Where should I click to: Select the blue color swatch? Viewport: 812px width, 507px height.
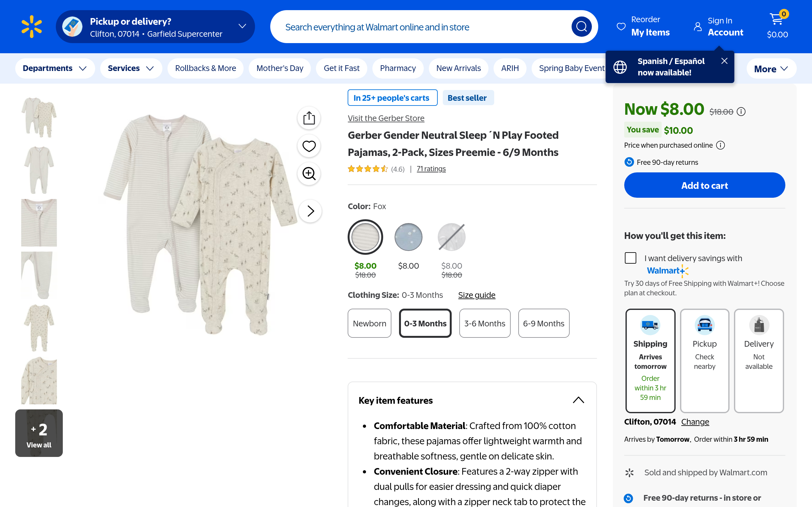(408, 237)
